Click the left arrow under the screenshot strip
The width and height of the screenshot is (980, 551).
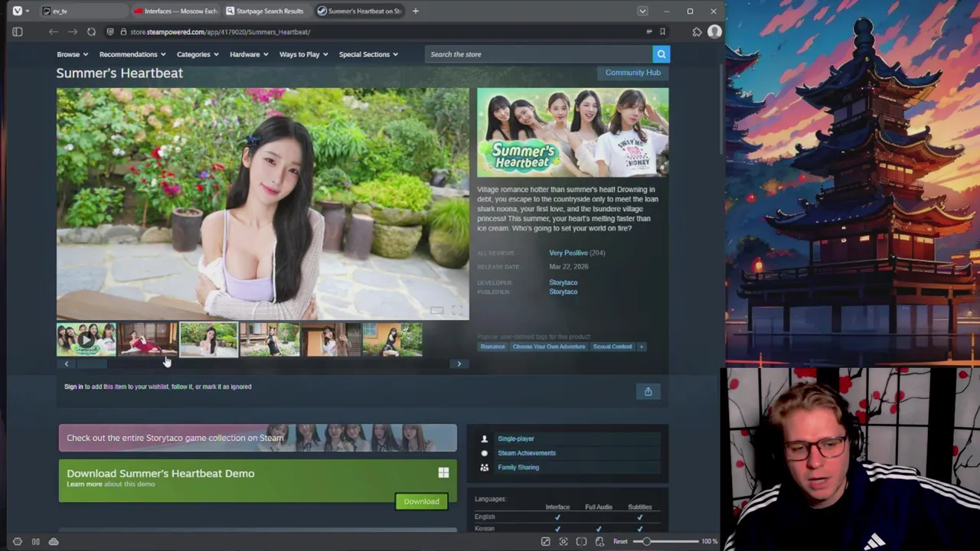coord(66,364)
